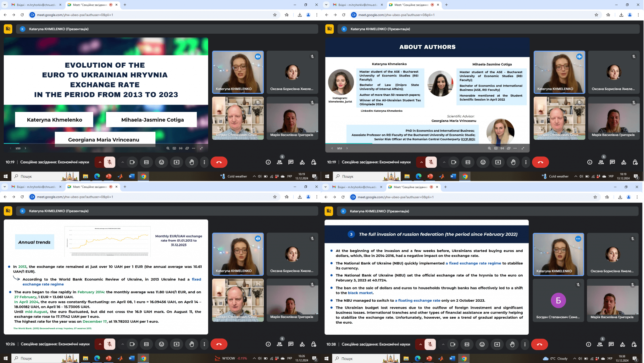
Task: Open meeting details in the title slide window
Action: (x=268, y=162)
